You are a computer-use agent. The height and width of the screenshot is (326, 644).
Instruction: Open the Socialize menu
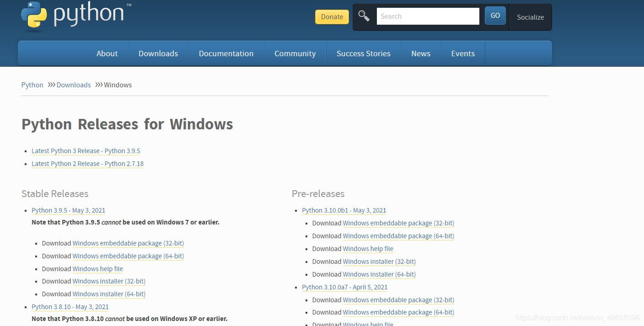pos(530,17)
